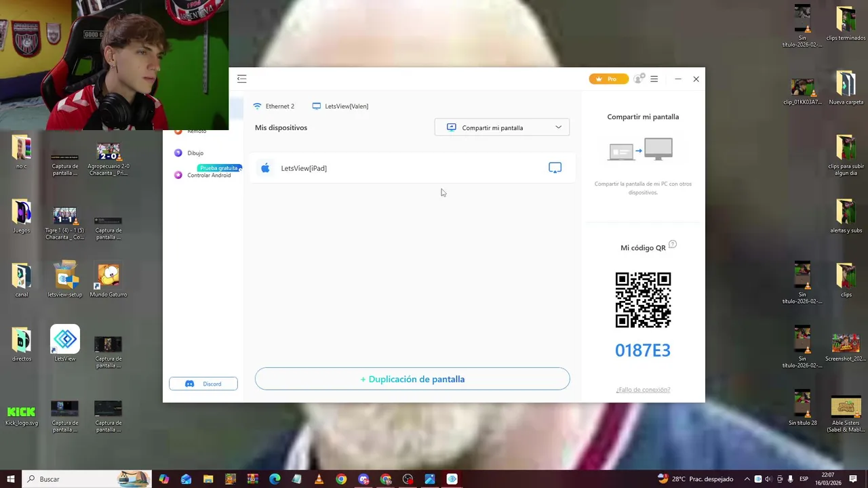Open the Sin titulo 28 desktop file

click(803, 408)
